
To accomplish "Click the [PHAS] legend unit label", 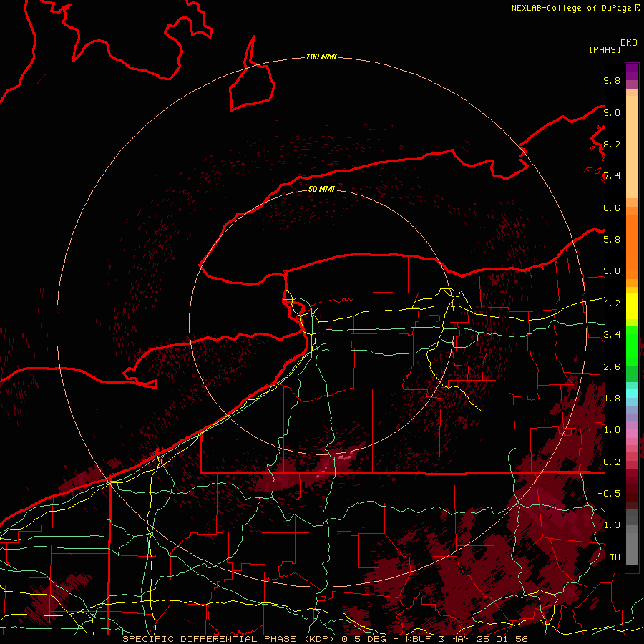I will click(605, 49).
